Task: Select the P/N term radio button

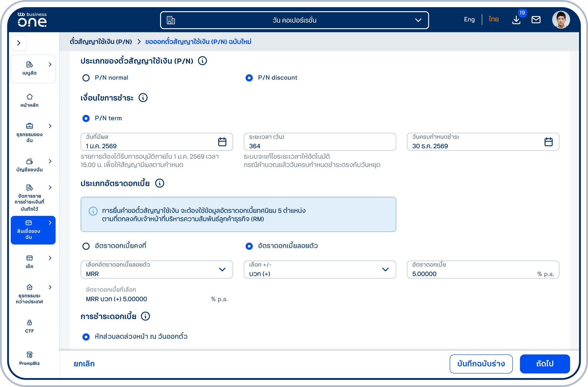Action: point(86,118)
